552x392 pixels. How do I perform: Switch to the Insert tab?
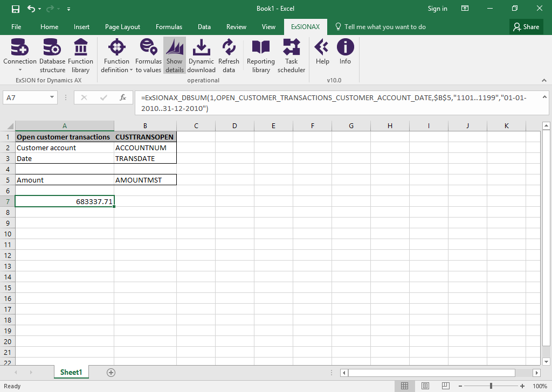[81, 27]
